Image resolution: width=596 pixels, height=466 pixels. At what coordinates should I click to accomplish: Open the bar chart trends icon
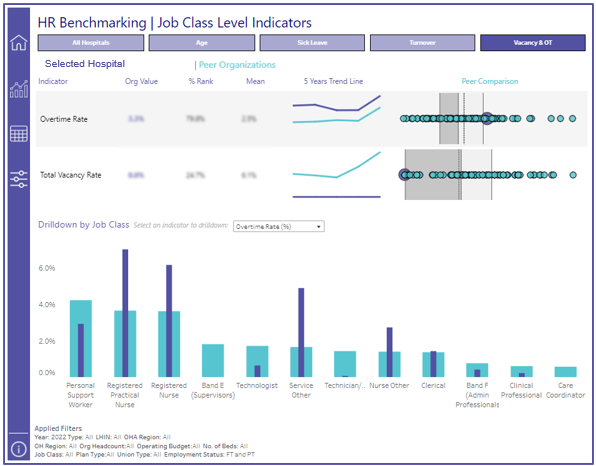tap(19, 89)
